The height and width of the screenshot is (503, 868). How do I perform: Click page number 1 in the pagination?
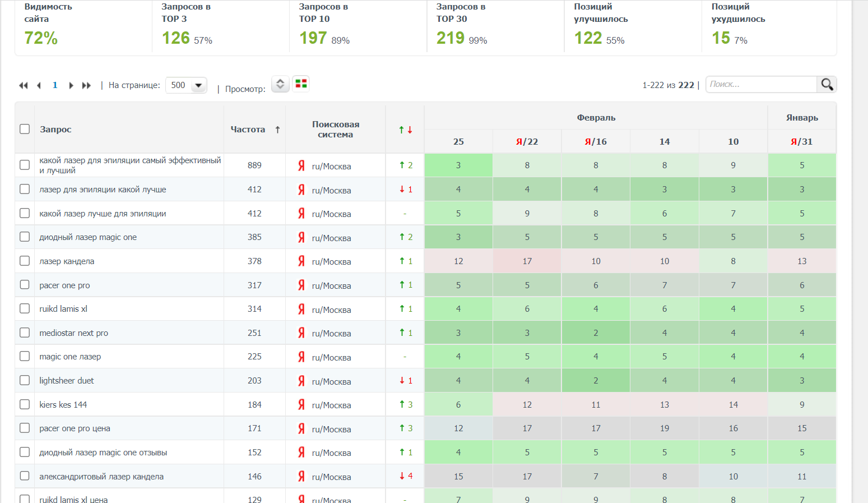coord(55,85)
